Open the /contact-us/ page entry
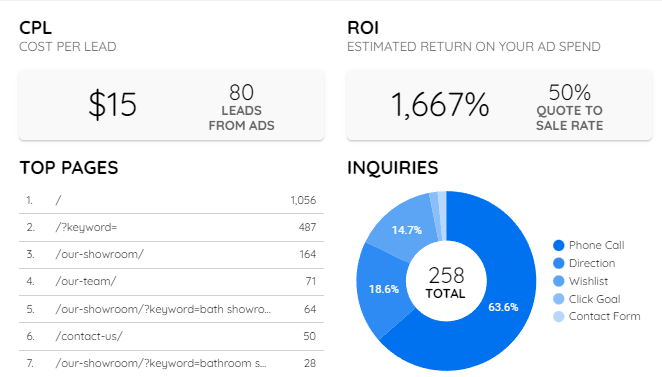 click(x=171, y=336)
